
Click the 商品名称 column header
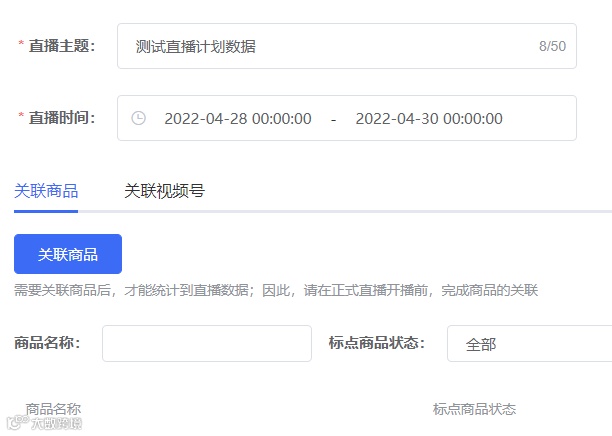[53, 409]
